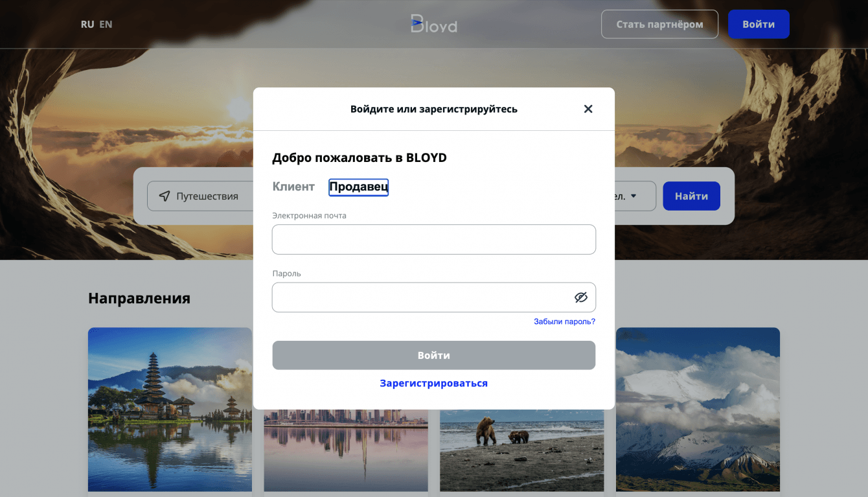Open the Забыли пароль? link
This screenshot has width=868, height=497.
[564, 321]
